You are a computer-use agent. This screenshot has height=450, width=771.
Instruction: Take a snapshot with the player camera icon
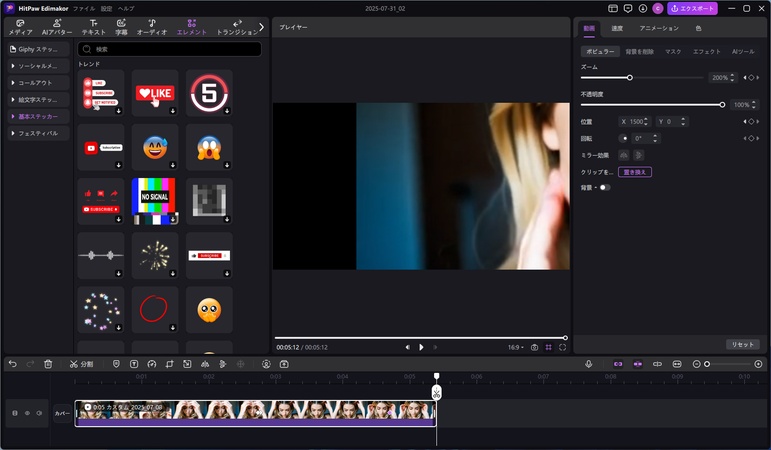click(534, 347)
